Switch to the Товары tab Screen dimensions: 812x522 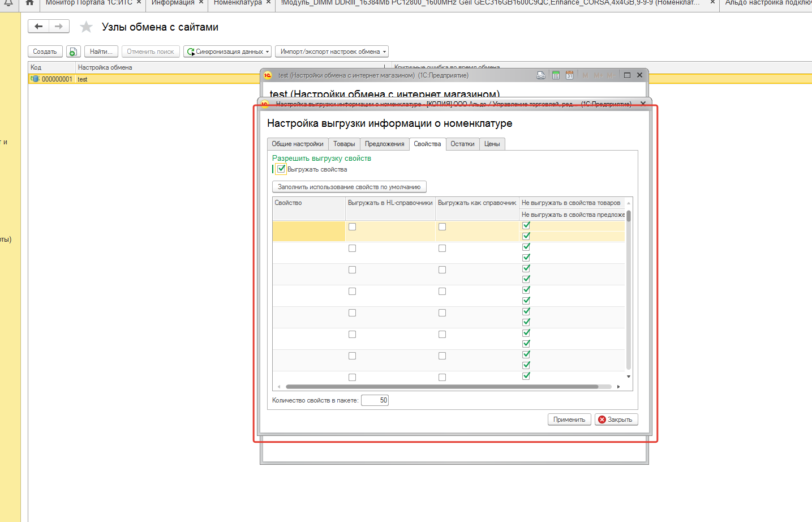pyautogui.click(x=344, y=144)
